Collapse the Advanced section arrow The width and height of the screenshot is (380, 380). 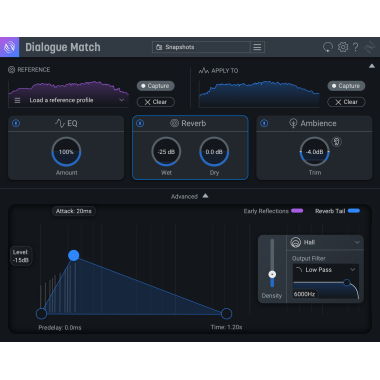tap(205, 196)
